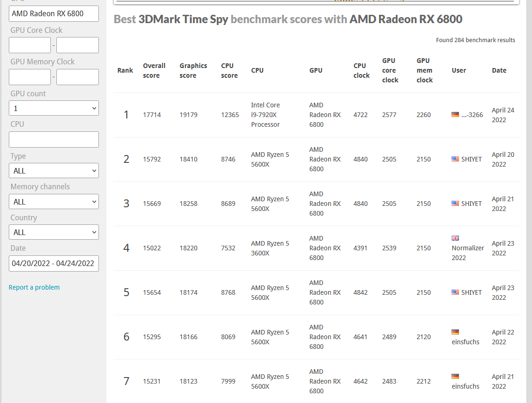
Task: Click the Date column header
Action: pos(499,70)
